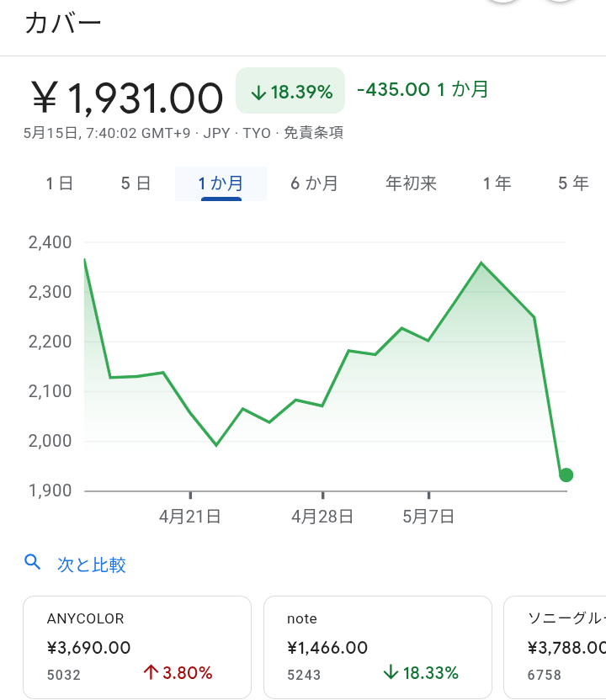Click the green endpoint dot on the chart
Screen dimensions: 606x700
[566, 475]
